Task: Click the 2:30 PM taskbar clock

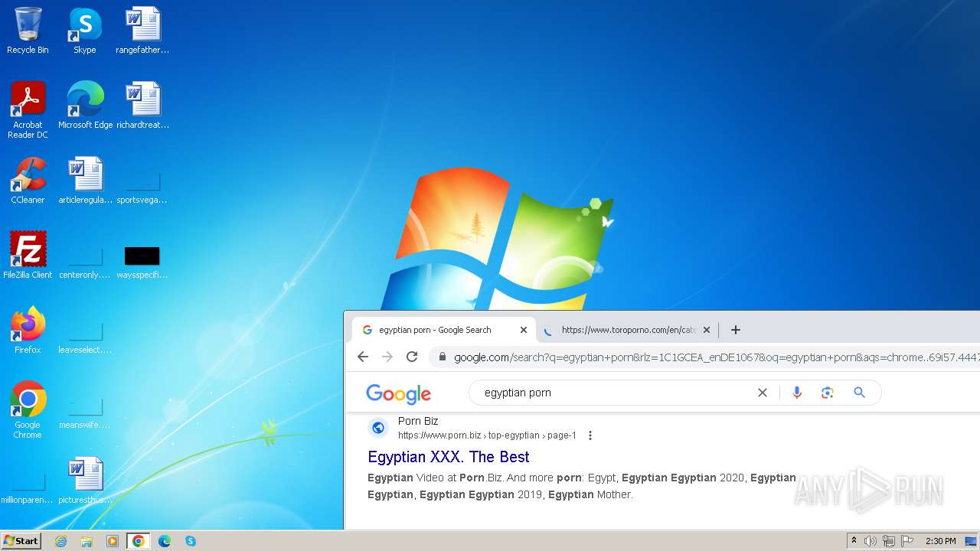Action: click(x=940, y=541)
